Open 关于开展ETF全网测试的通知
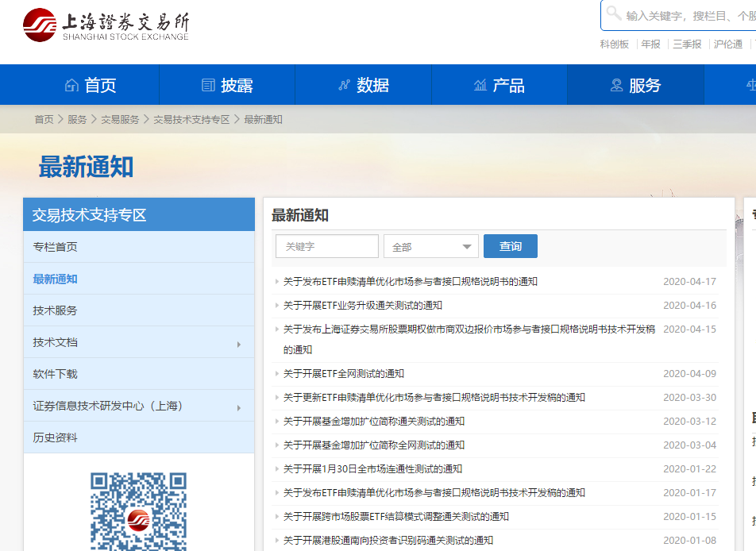 [344, 374]
